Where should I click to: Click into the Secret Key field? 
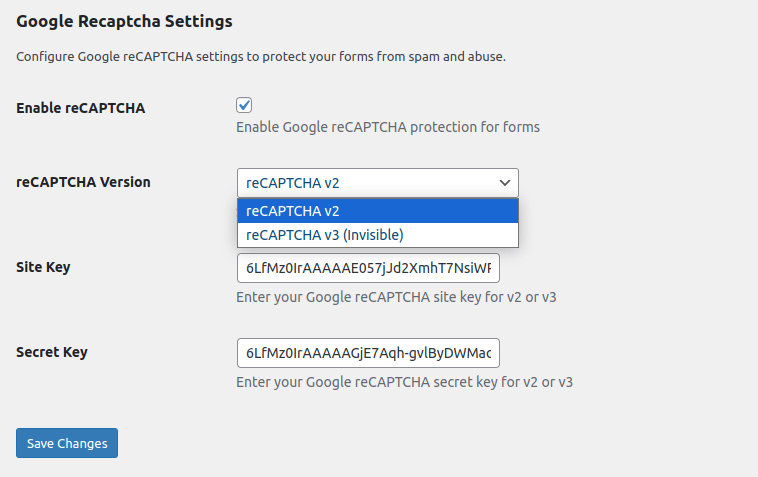pos(368,353)
